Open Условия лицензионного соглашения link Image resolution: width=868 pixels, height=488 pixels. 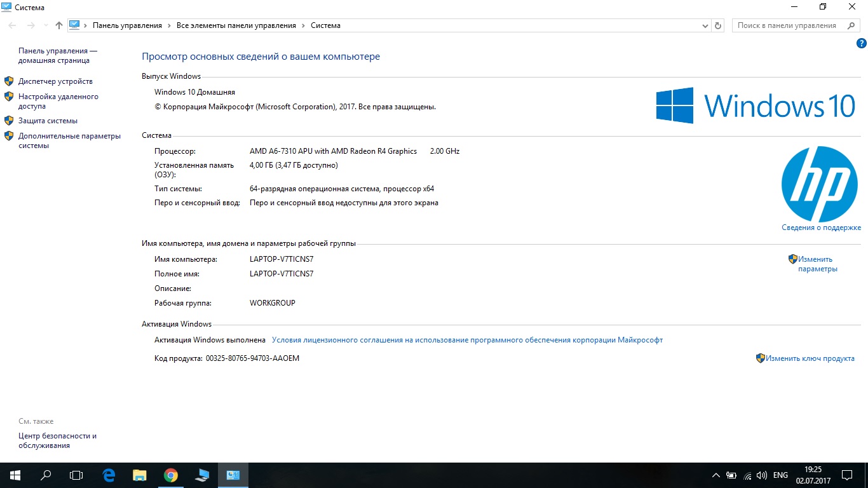[467, 340]
